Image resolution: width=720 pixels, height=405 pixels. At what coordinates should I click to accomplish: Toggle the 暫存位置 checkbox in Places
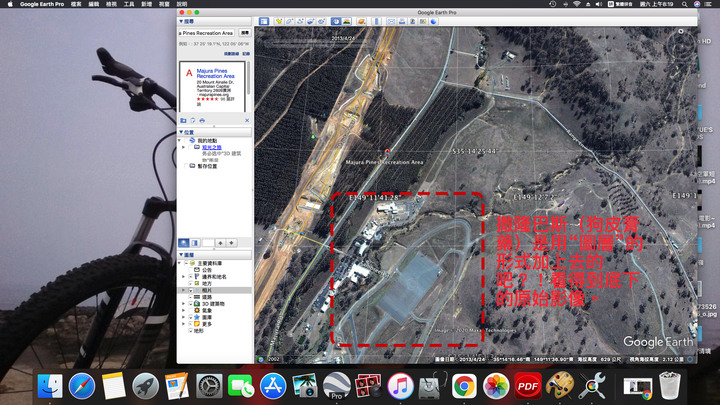[x=186, y=165]
